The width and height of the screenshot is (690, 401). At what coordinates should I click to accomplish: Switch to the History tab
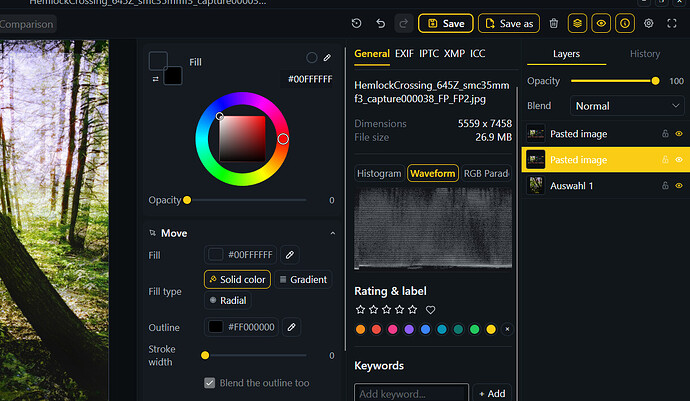tap(645, 54)
